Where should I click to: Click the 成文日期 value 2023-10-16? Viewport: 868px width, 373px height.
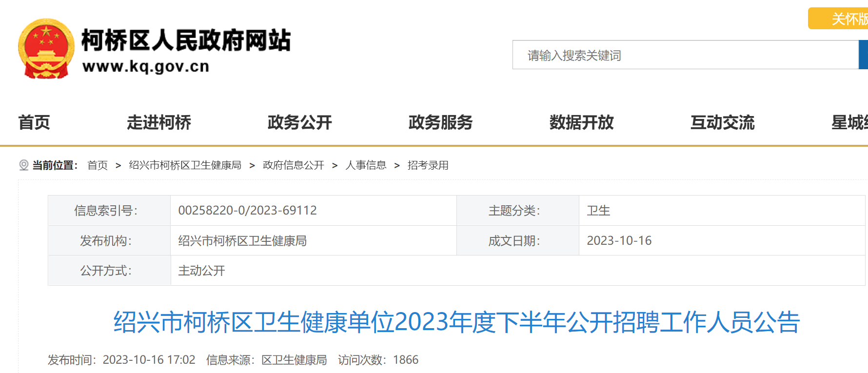pyautogui.click(x=619, y=241)
